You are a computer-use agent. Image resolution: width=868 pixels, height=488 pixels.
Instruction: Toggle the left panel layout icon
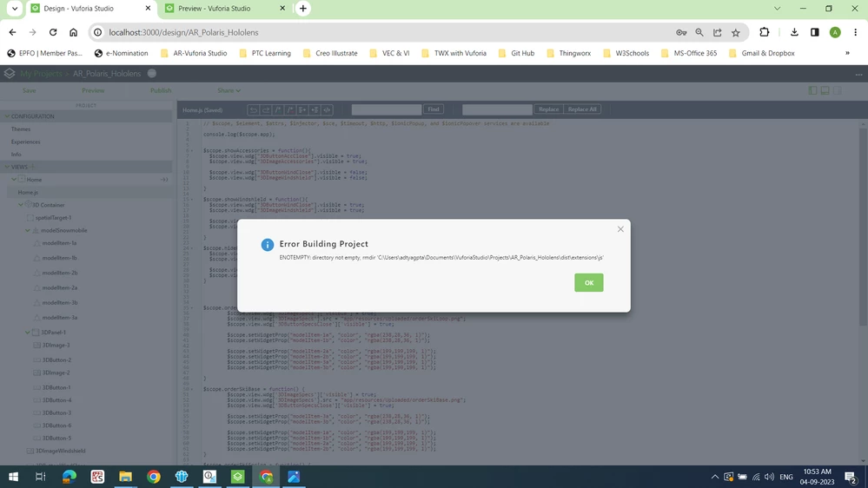click(812, 90)
